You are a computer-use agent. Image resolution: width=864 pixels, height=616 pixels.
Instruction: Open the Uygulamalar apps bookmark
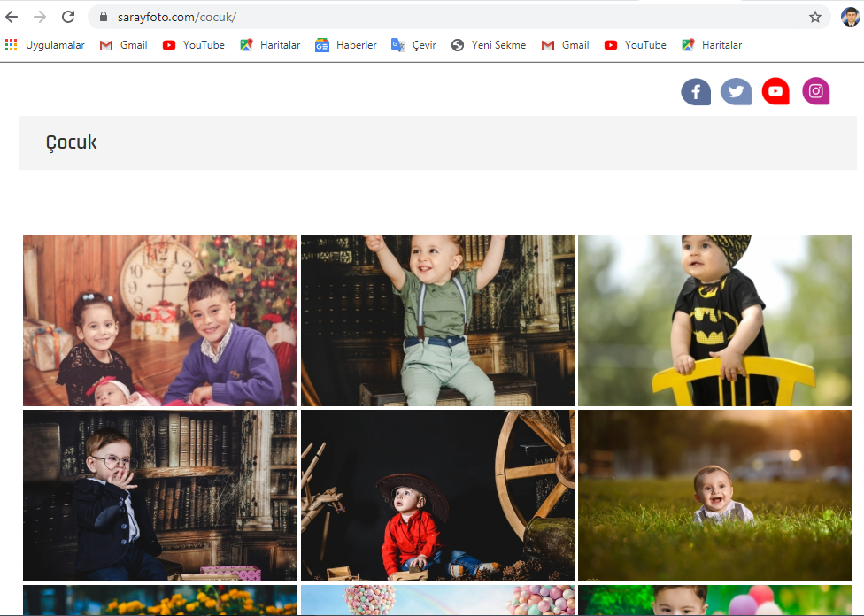click(x=45, y=45)
